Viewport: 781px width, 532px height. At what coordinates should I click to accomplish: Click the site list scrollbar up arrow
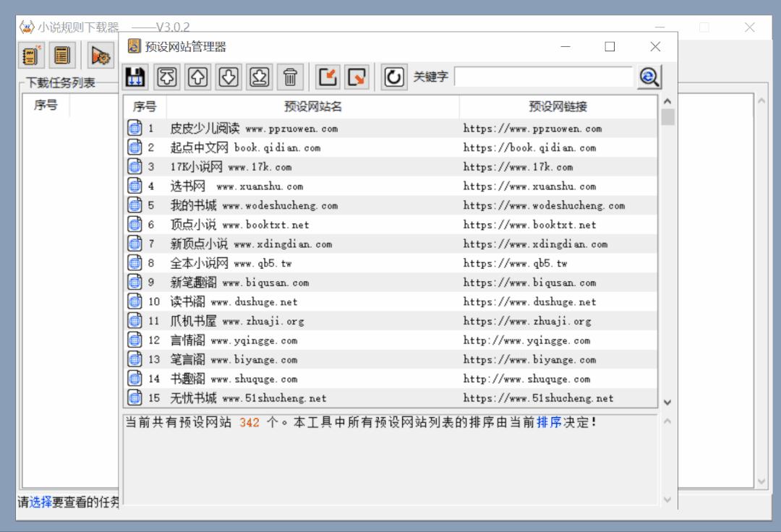tap(667, 102)
